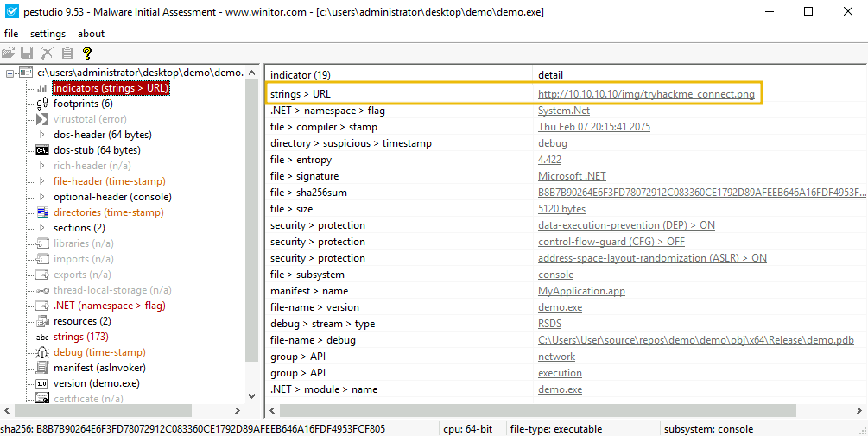This screenshot has height=436, width=868.
Task: Click 'cpu: 64-bit' status bar entry
Action: (x=470, y=429)
